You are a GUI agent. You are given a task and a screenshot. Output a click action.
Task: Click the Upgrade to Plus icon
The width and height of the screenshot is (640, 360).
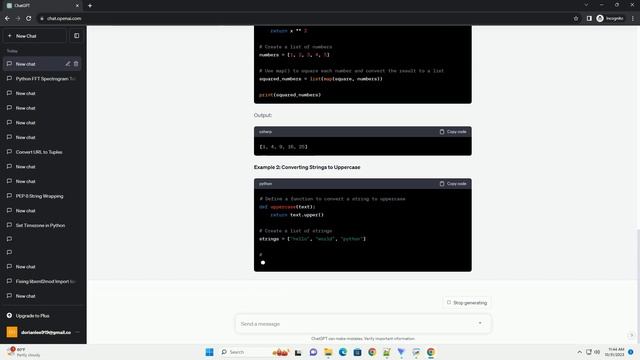point(9,316)
